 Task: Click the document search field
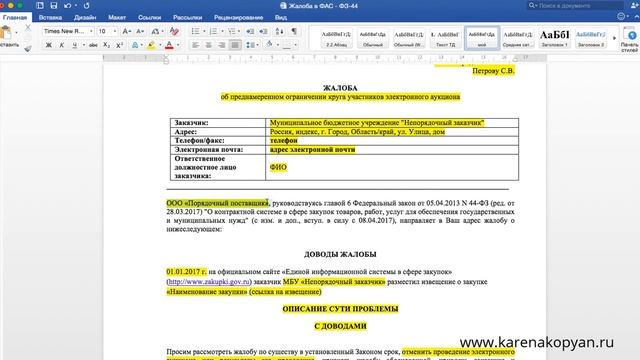coord(575,5)
